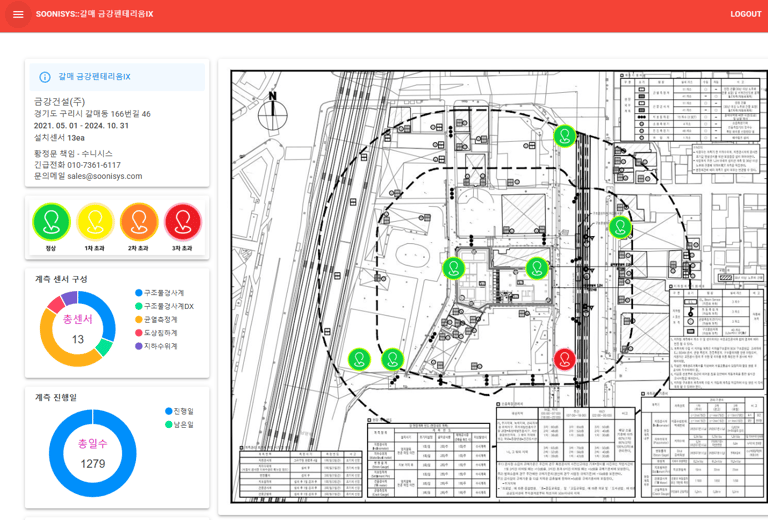Click the red segment of the sensor donut chart
The width and height of the screenshot is (768, 520).
click(x=57, y=305)
